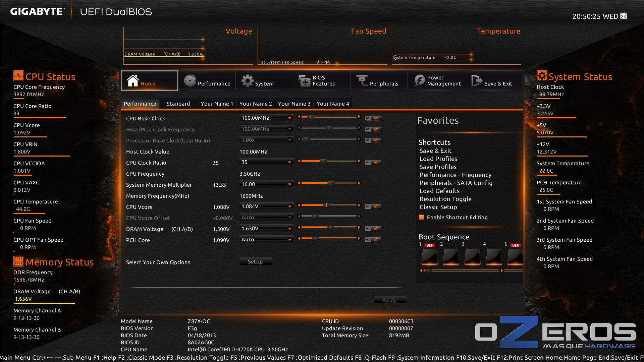This screenshot has height=362, width=644.
Task: Toggle the CPU Vcore on/off switch
Action: (373, 206)
